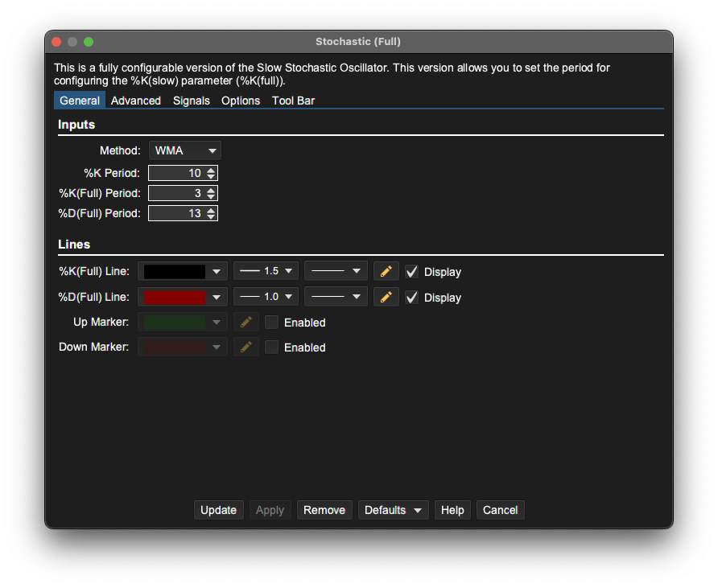Switch to the General tab

pyautogui.click(x=80, y=101)
